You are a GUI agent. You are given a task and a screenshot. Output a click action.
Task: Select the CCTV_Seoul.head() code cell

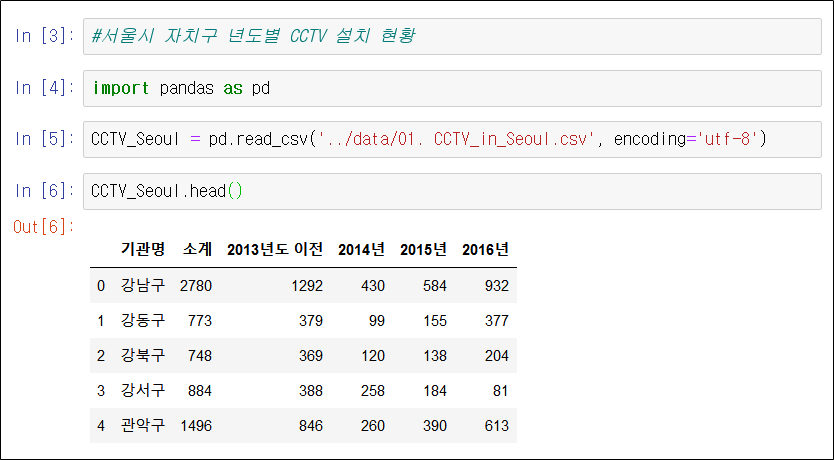(x=452, y=191)
